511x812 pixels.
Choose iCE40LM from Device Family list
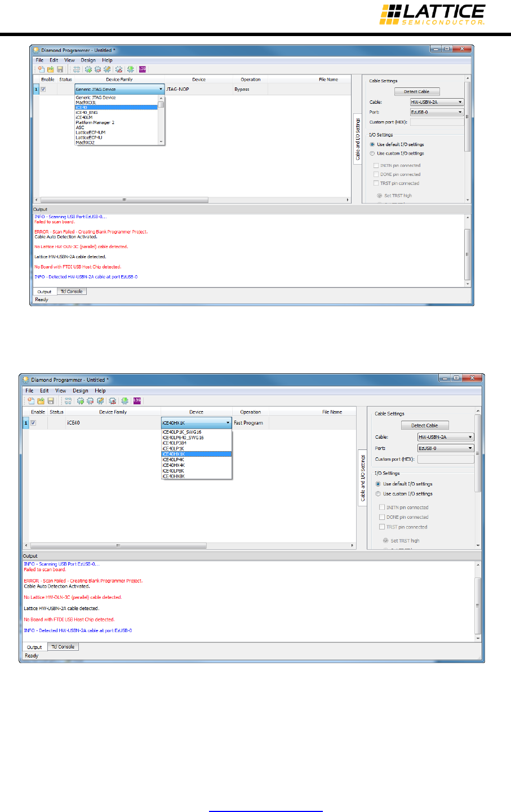click(x=116, y=117)
